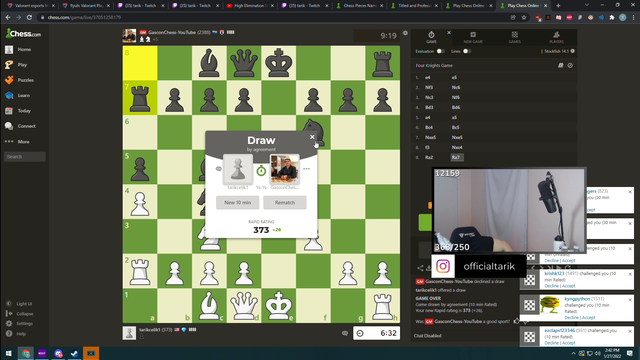The height and width of the screenshot is (360, 640).
Task: Click the round icon next to the book icon
Action: coord(570,65)
